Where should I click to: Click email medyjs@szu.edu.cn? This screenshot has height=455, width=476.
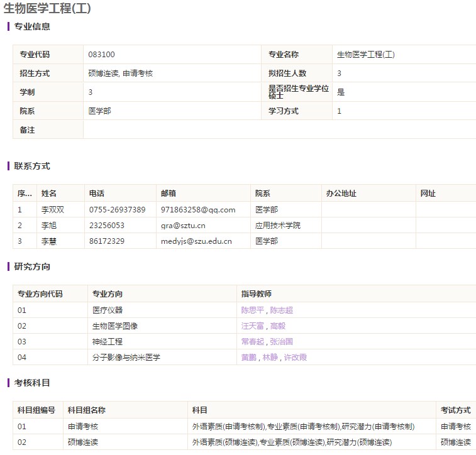click(x=196, y=241)
